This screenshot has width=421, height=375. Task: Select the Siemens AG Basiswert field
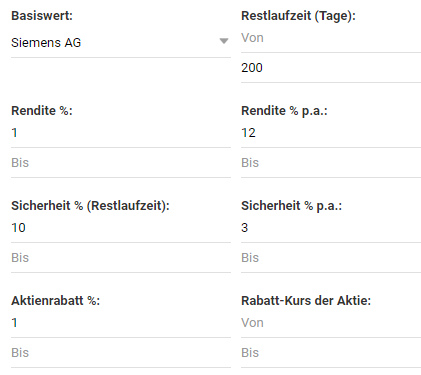click(121, 42)
